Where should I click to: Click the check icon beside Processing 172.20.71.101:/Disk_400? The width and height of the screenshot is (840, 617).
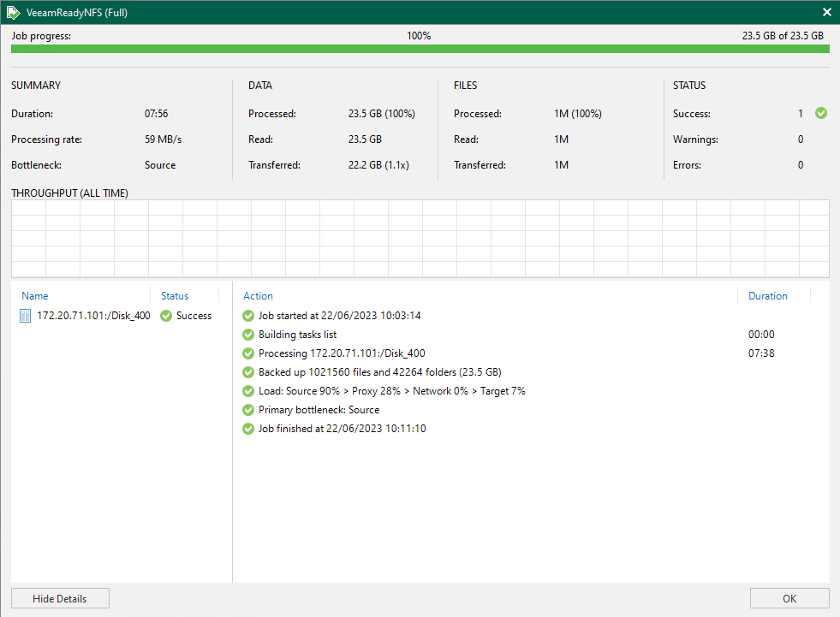pyautogui.click(x=248, y=353)
